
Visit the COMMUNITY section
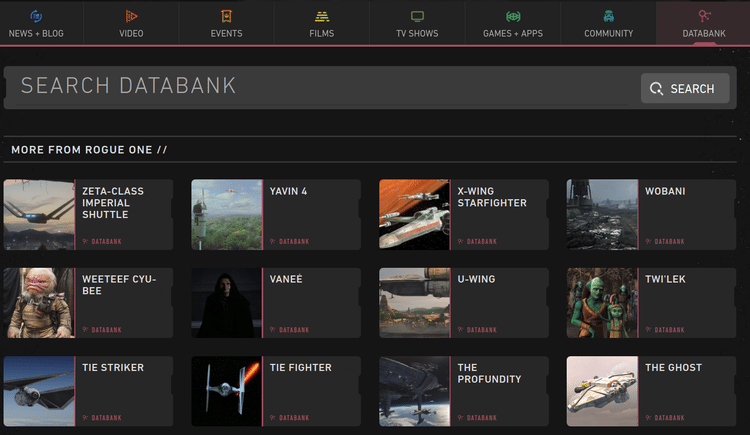pyautogui.click(x=608, y=33)
